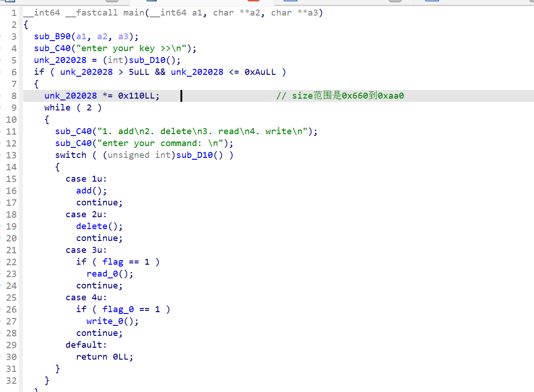This screenshot has width=534, height=392.
Task: Select the flag_0 variable on line 26
Action: pos(118,309)
